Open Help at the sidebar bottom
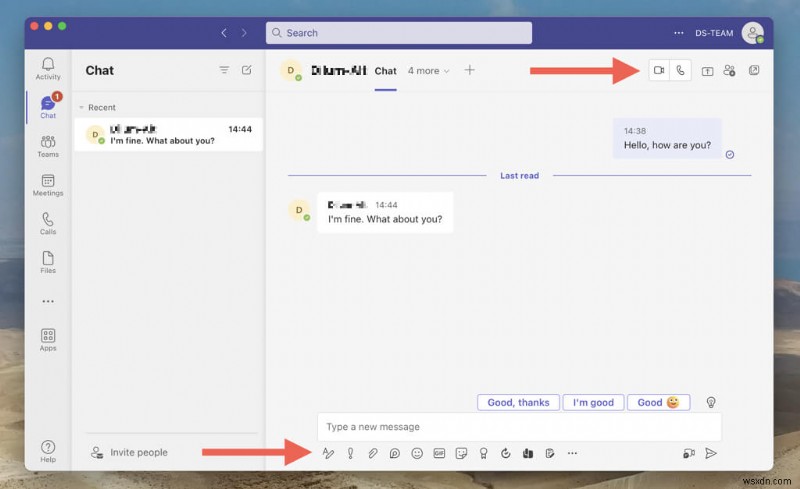The height and width of the screenshot is (489, 800). pos(48,451)
